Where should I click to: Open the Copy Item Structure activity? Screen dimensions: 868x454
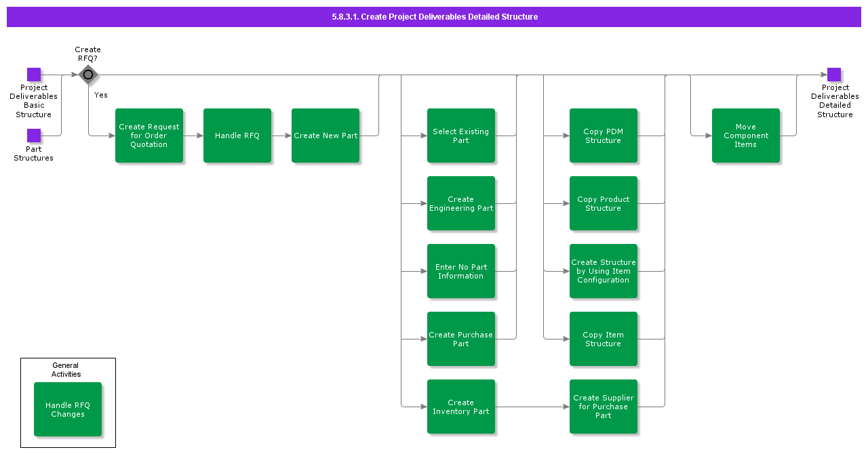pyautogui.click(x=604, y=339)
